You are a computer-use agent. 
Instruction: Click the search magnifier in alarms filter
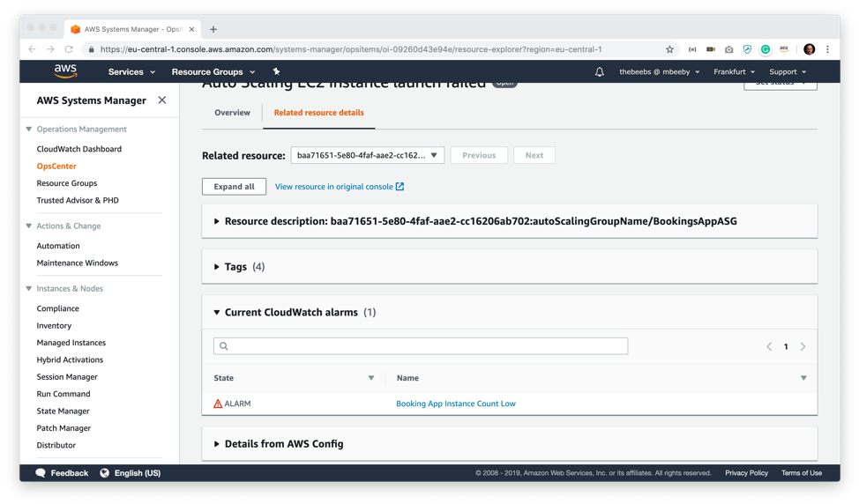[223, 346]
